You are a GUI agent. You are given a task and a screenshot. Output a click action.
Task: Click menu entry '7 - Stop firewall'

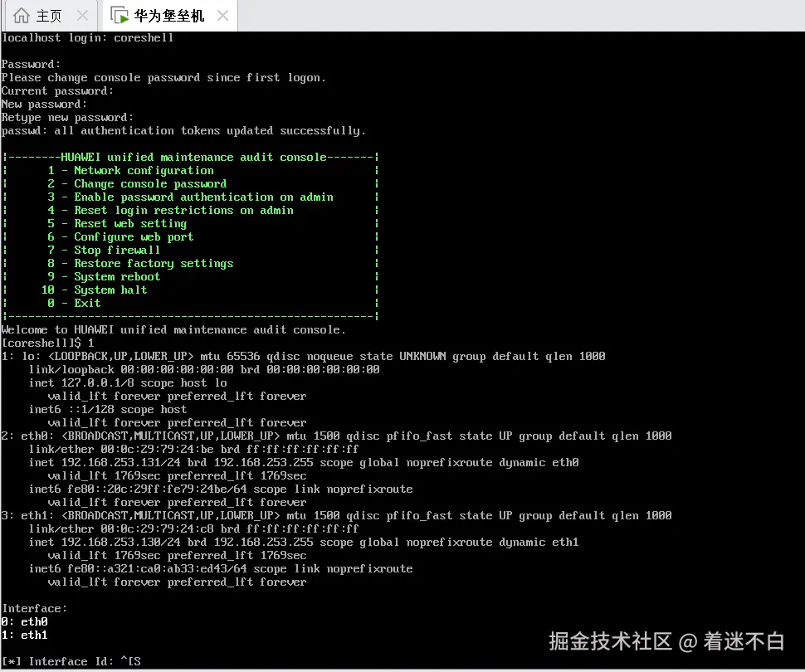coord(104,250)
